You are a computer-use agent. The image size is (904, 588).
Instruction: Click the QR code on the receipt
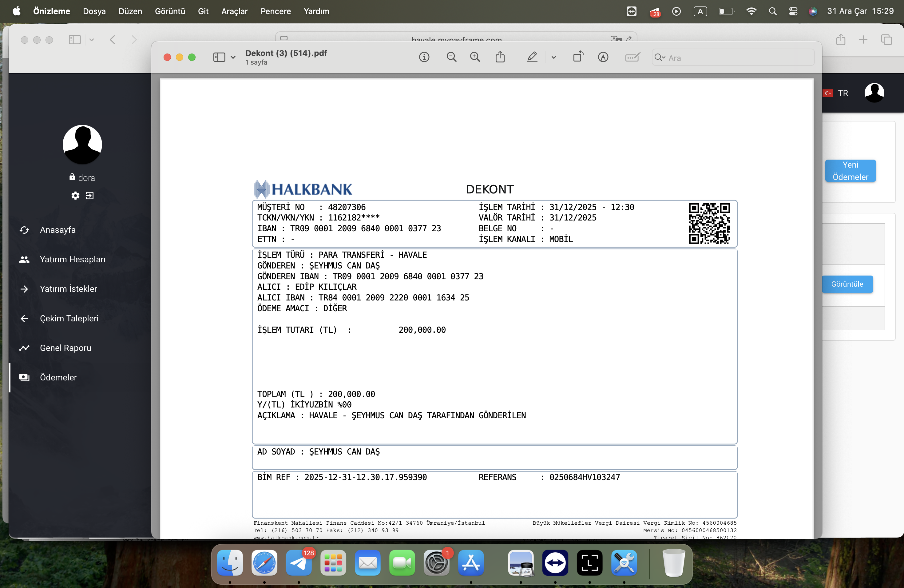click(709, 223)
